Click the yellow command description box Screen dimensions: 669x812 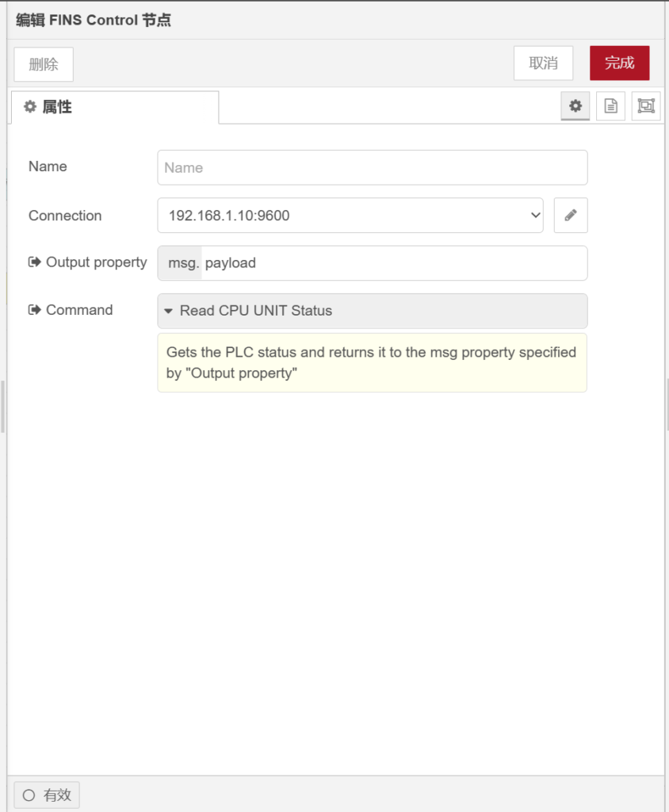(372, 362)
